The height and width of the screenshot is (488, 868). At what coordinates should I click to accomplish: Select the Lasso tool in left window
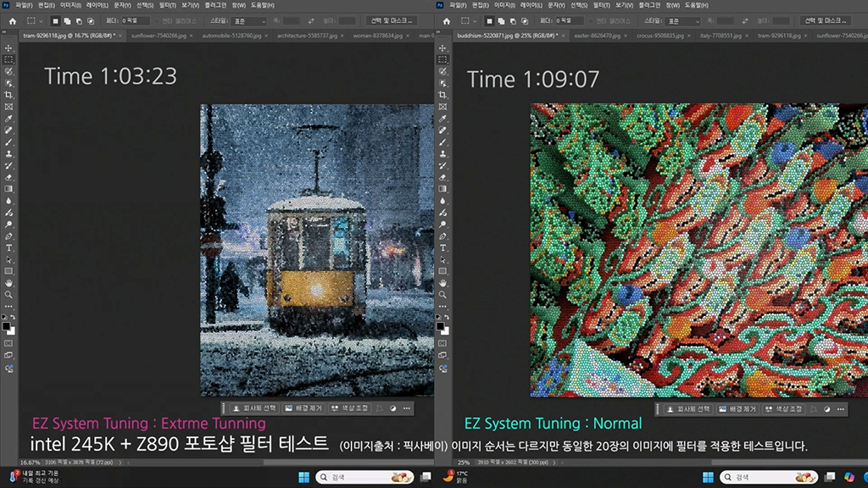pyautogui.click(x=8, y=71)
